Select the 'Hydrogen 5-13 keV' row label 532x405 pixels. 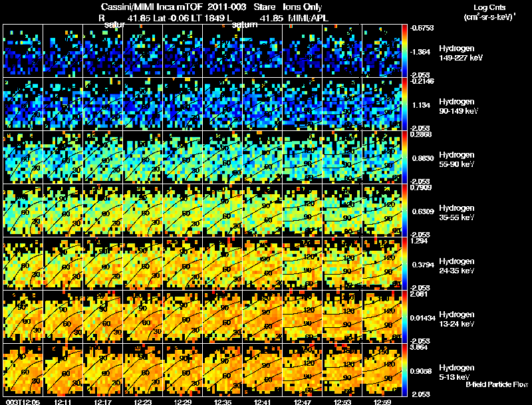tap(456, 372)
